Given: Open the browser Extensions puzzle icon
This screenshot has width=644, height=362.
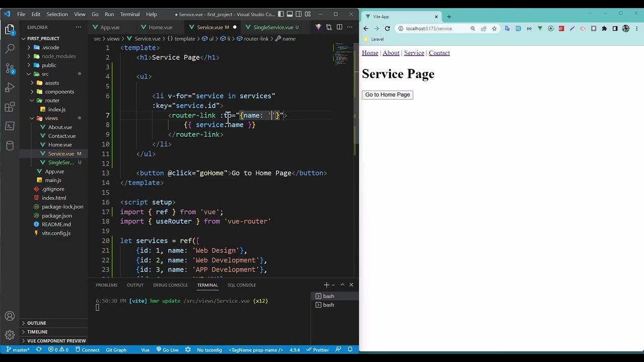Looking at the screenshot, I should pos(604,29).
